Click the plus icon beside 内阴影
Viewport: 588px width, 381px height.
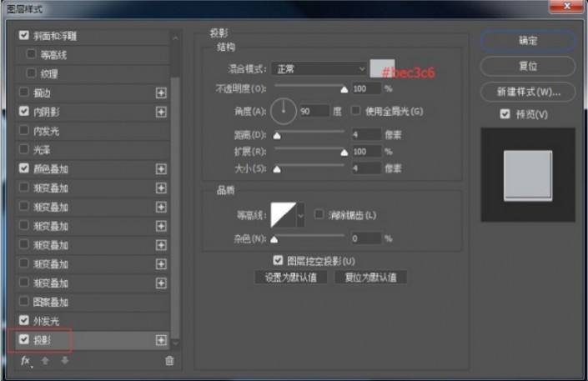tap(161, 112)
